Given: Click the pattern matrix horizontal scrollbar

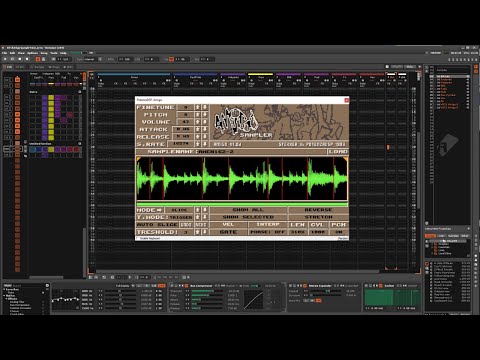Looking at the screenshot, I should point(46,277).
